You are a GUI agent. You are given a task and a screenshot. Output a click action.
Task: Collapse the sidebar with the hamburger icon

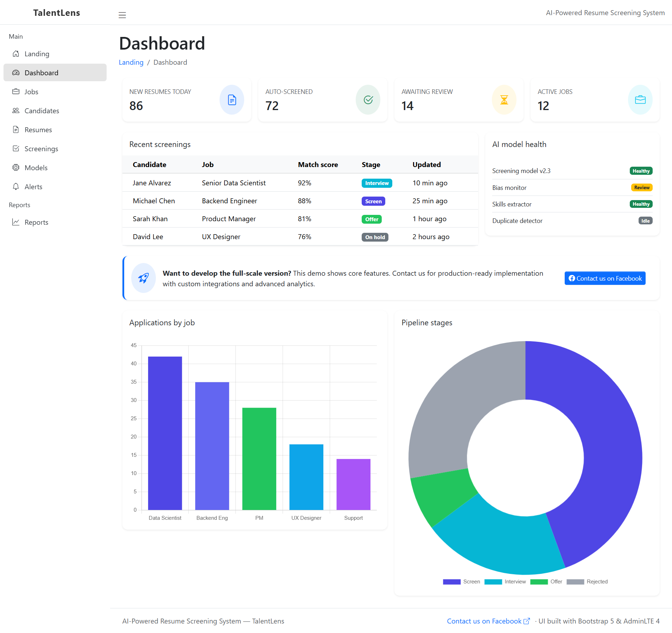pos(122,15)
